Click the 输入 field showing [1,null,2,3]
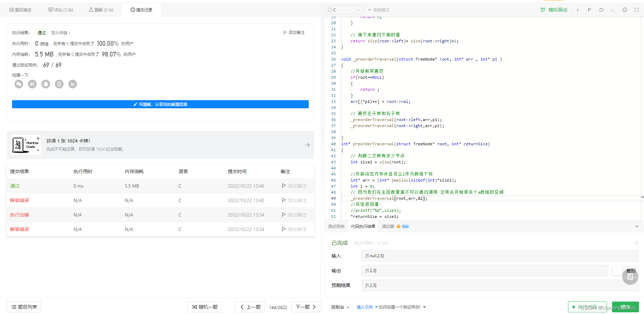644x314 pixels. tap(500, 256)
